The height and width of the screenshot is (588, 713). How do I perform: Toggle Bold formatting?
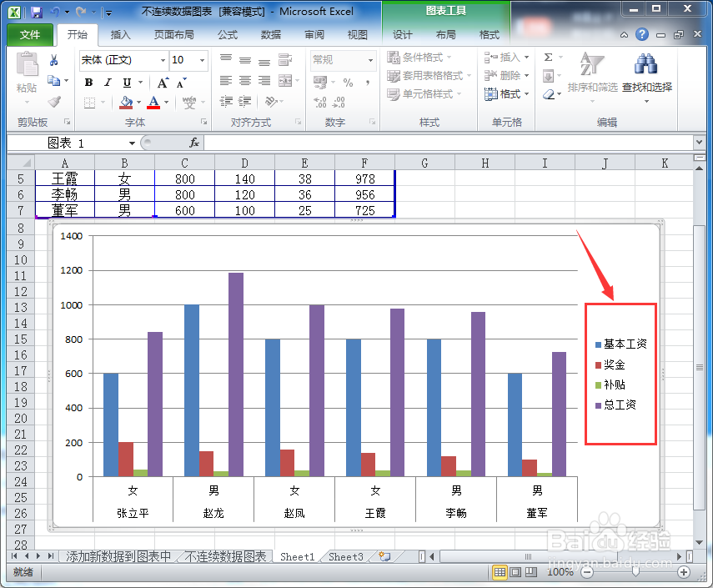[88, 83]
